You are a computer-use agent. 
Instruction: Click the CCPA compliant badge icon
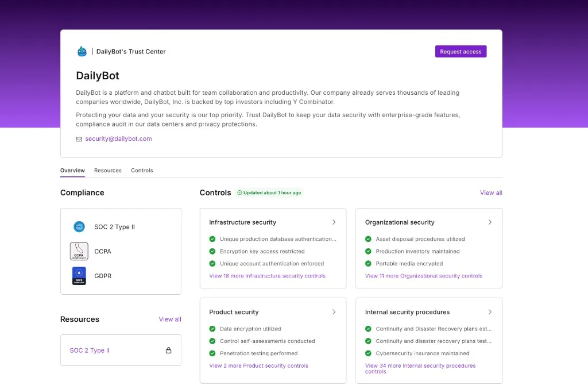pos(79,251)
